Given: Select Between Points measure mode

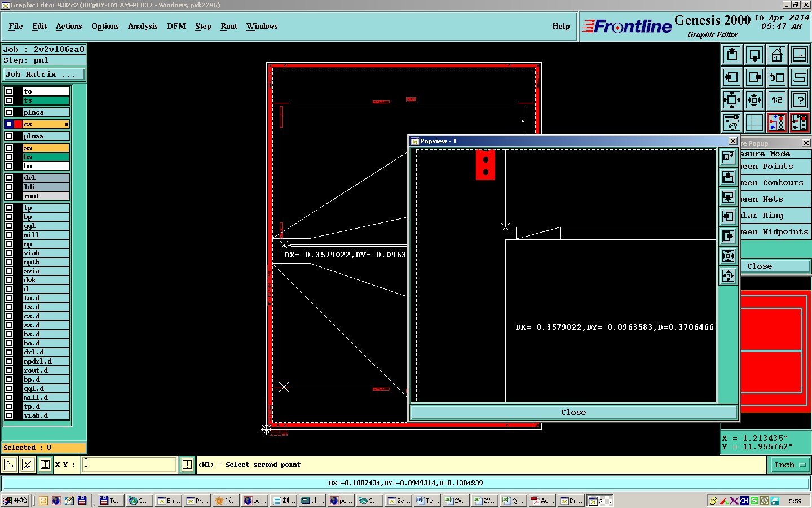Looking at the screenshot, I should point(775,167).
